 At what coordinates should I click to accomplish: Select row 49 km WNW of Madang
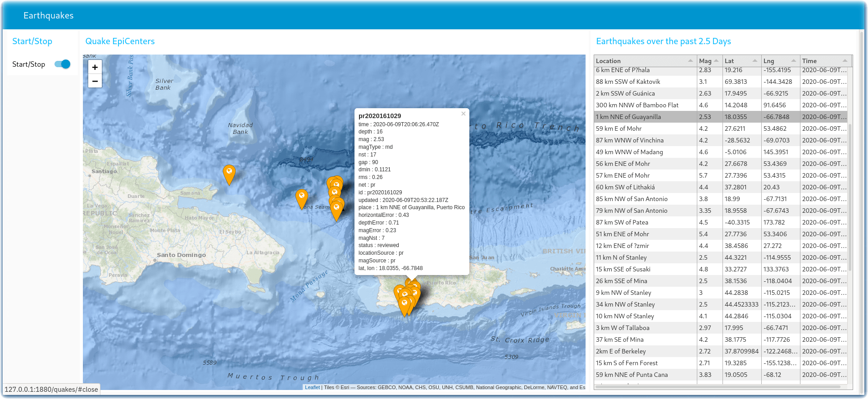point(721,152)
